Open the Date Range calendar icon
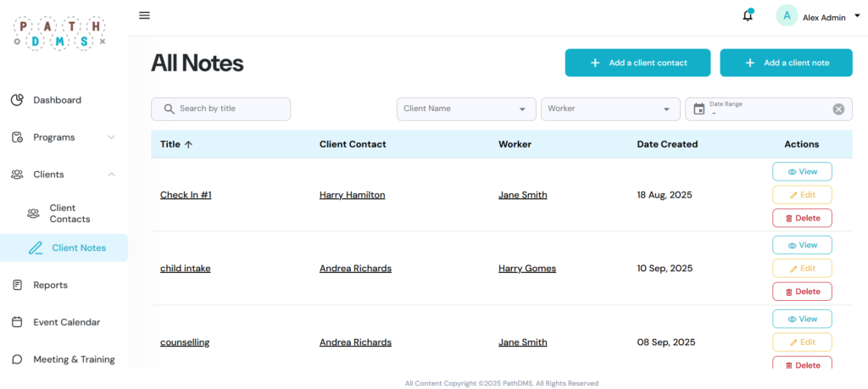868x389 pixels. point(699,108)
